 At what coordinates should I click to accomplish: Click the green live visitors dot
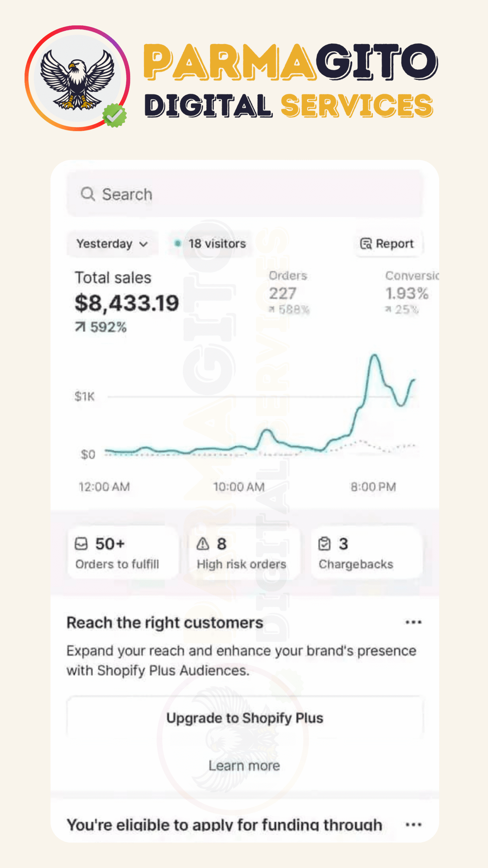click(177, 243)
